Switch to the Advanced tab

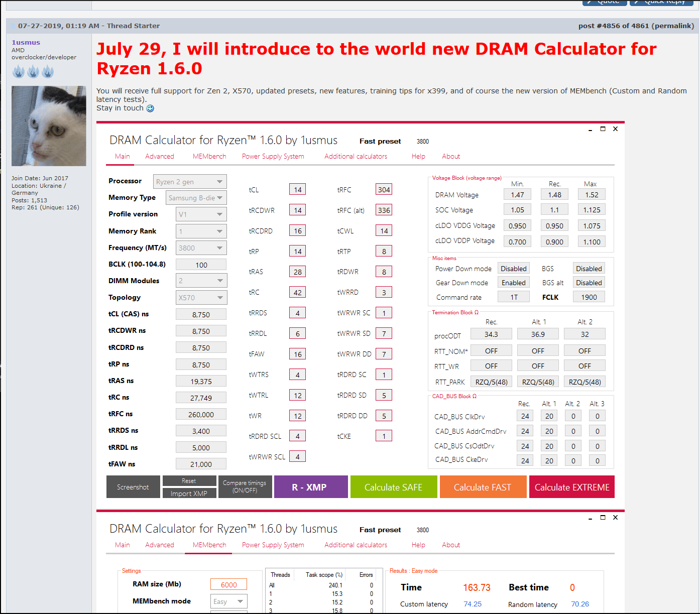click(159, 156)
